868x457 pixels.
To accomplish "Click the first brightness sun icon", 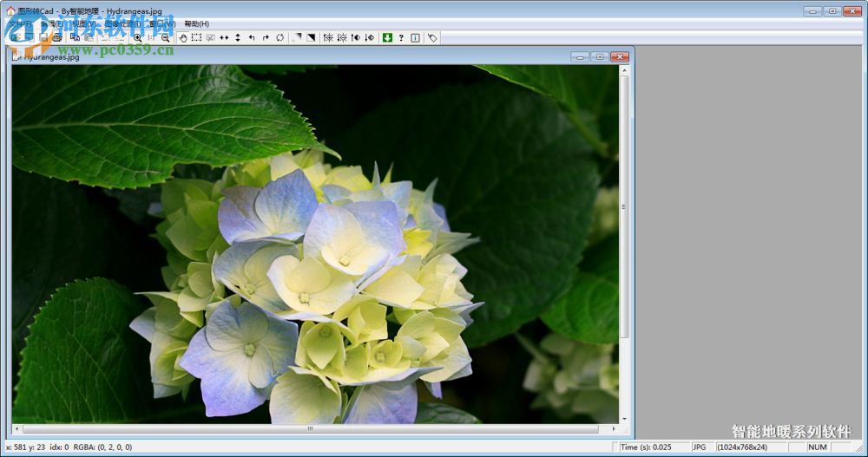I will 328,37.
